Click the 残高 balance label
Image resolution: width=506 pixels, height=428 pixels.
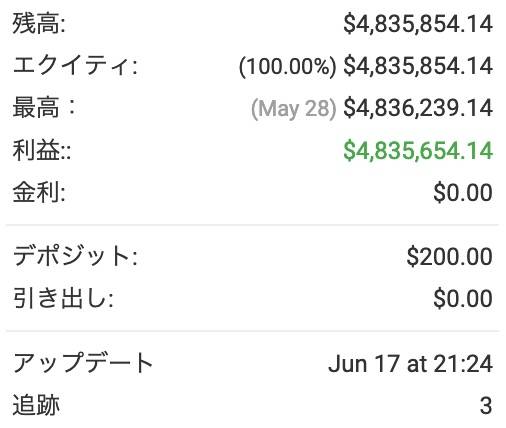tap(39, 24)
